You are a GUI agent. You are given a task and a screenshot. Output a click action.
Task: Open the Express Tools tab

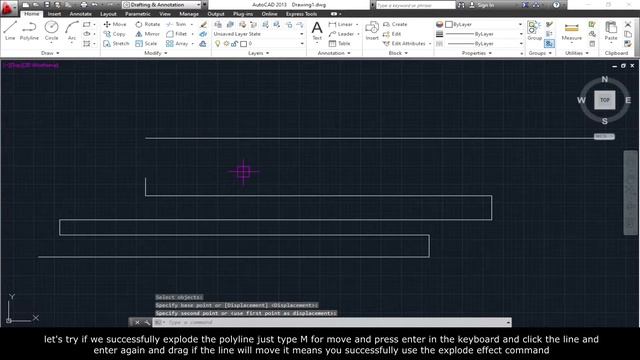pos(301,14)
